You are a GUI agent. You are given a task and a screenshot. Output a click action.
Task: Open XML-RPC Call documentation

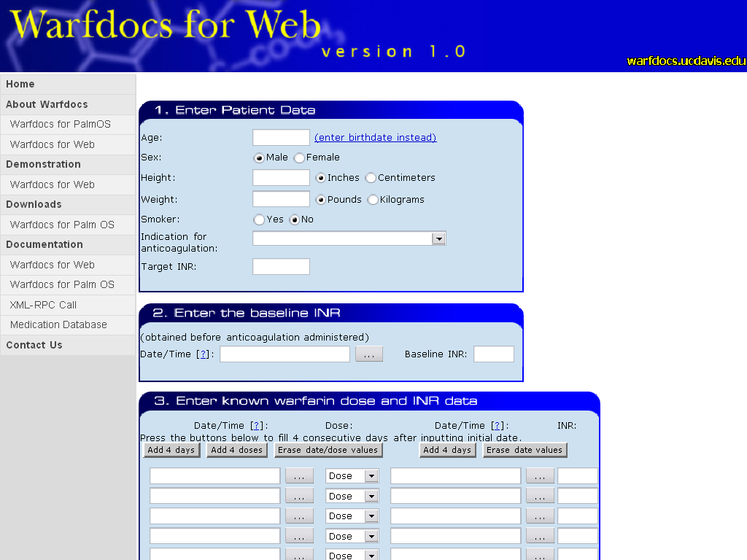[x=68, y=305]
